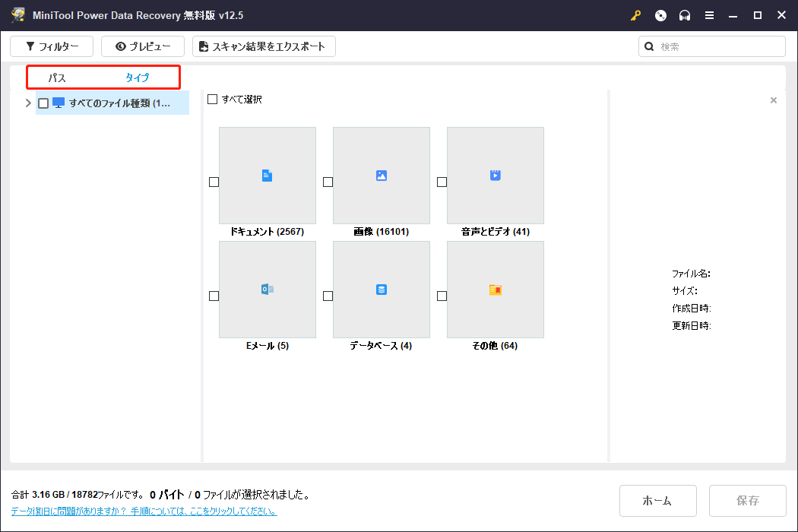798x532 pixels.
Task: Close the preview details panel
Action: [x=774, y=100]
